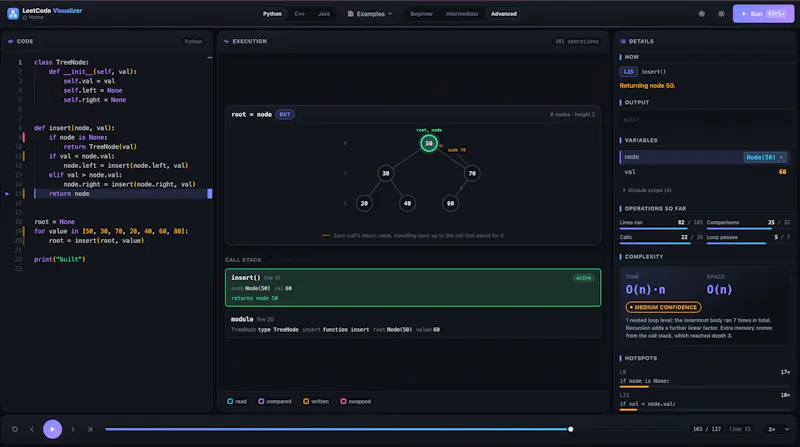The height and width of the screenshot is (447, 800).
Task: Click the LeetCode Visualizer logo icon
Action: tap(13, 14)
